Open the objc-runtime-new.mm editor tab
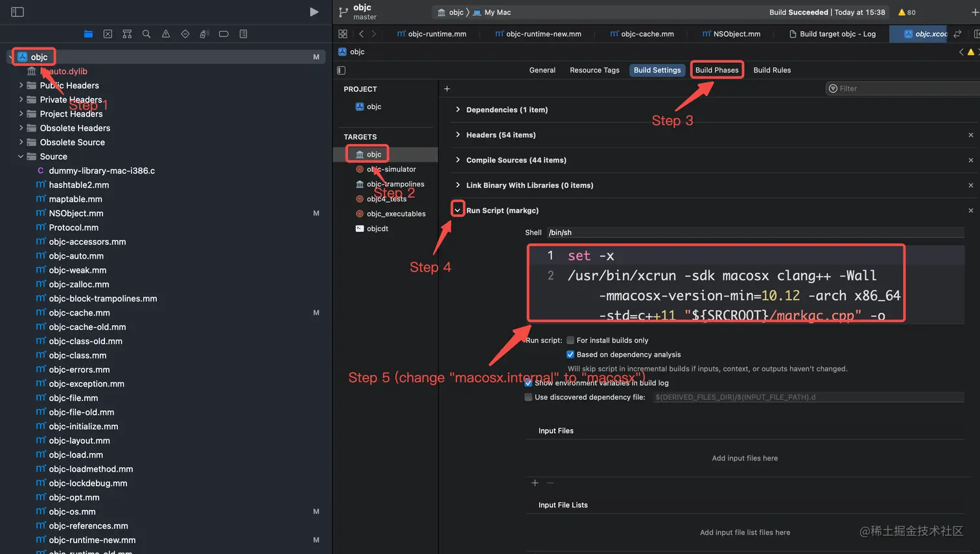 pyautogui.click(x=538, y=34)
